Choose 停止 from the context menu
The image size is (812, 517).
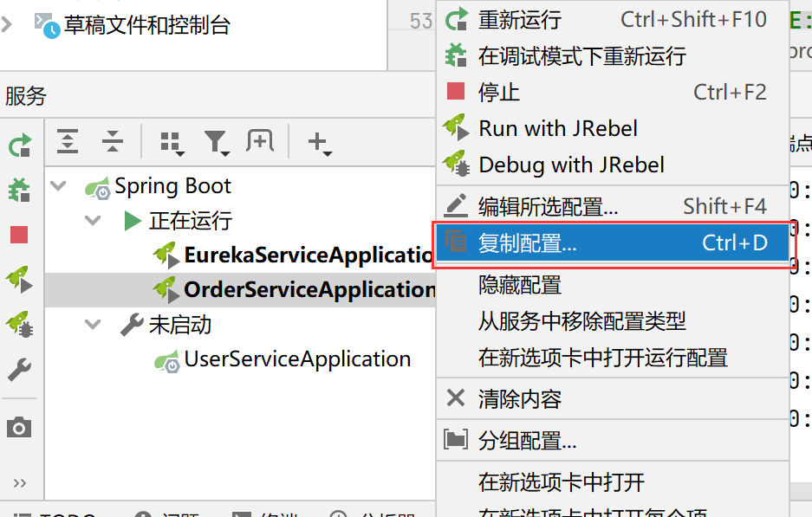(613, 93)
